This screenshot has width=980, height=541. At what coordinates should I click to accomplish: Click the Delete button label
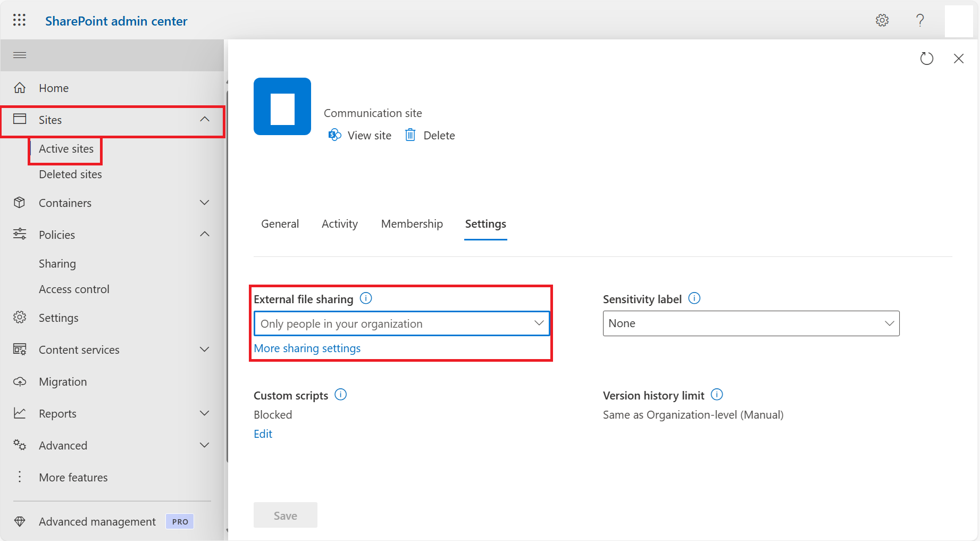point(439,136)
